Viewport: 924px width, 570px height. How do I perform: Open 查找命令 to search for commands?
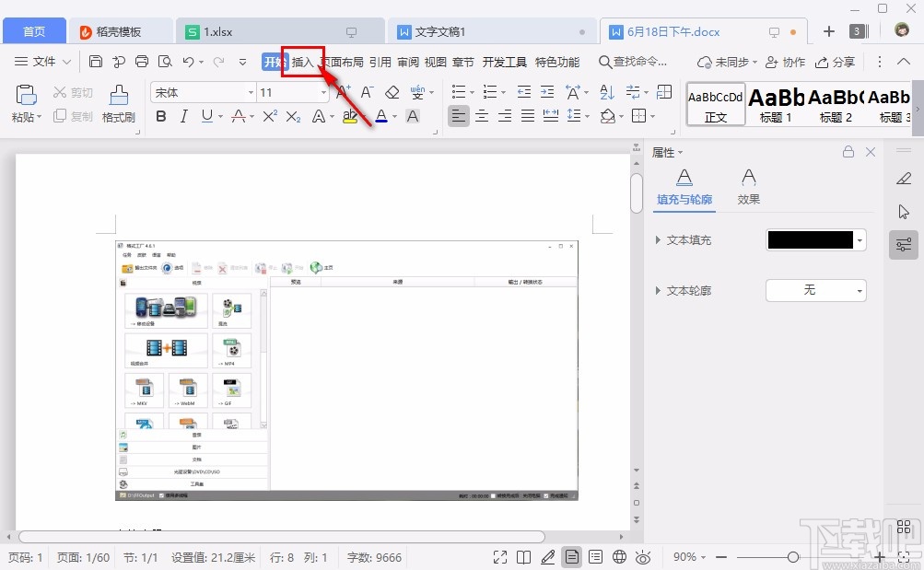[x=635, y=62]
